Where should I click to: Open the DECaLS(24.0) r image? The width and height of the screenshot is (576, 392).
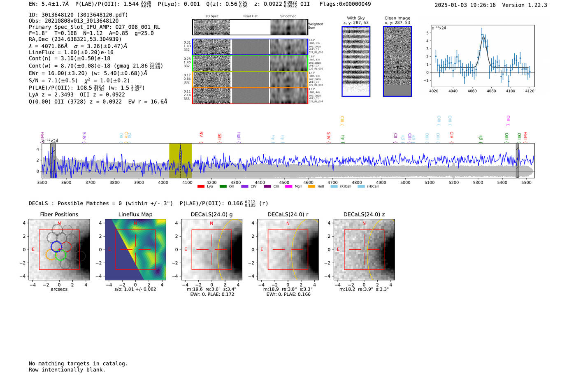click(288, 250)
